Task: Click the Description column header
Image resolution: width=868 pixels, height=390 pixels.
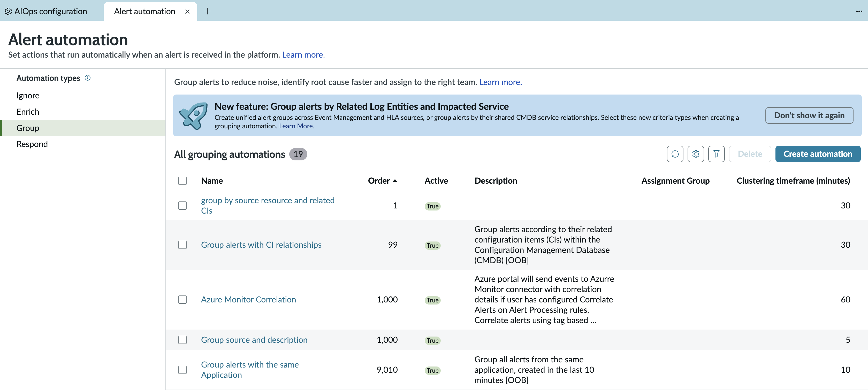Action: point(496,181)
